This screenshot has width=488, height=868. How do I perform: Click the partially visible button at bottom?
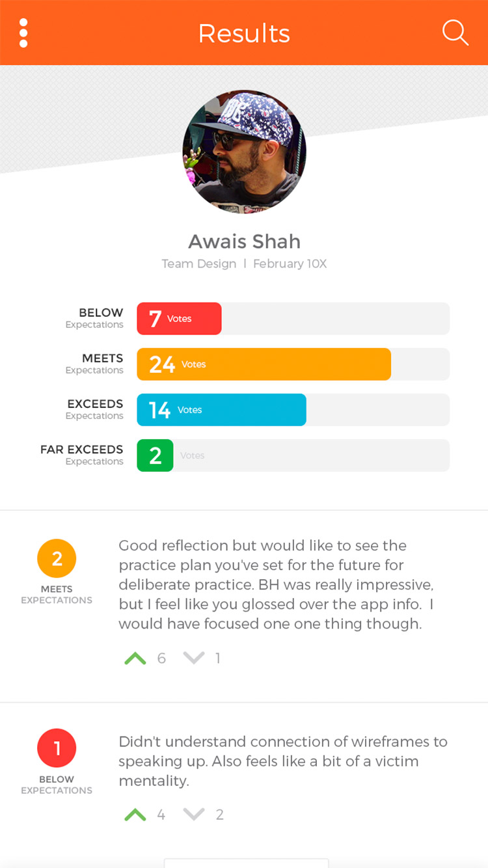pyautogui.click(x=246, y=863)
